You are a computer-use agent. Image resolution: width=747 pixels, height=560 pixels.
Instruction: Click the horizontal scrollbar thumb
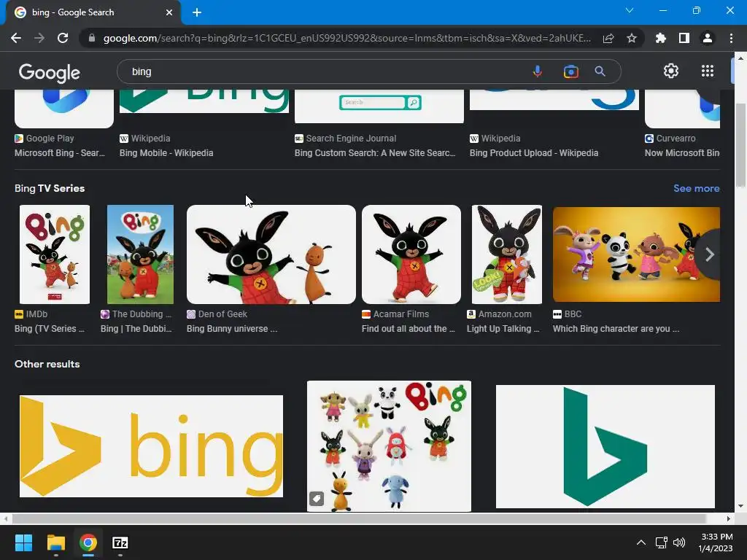358,518
